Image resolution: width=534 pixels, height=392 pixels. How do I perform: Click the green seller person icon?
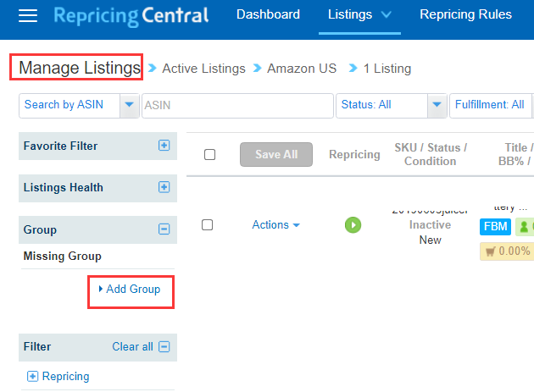pyautogui.click(x=525, y=227)
